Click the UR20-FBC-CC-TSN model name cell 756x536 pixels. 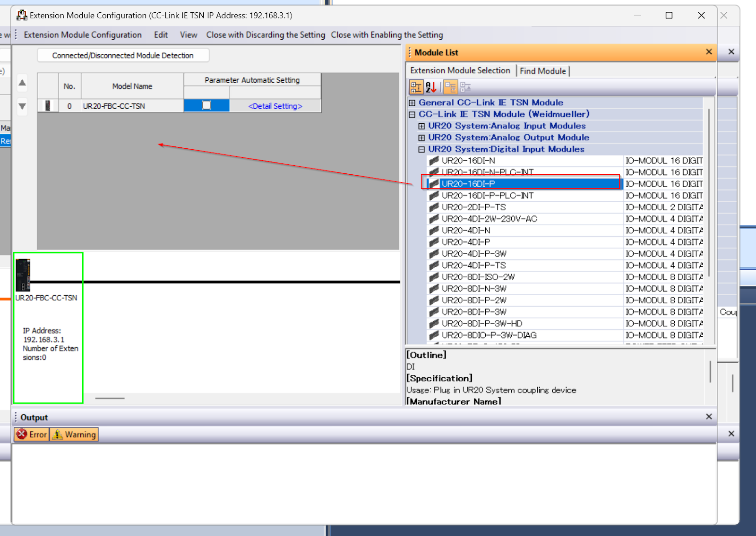(132, 106)
